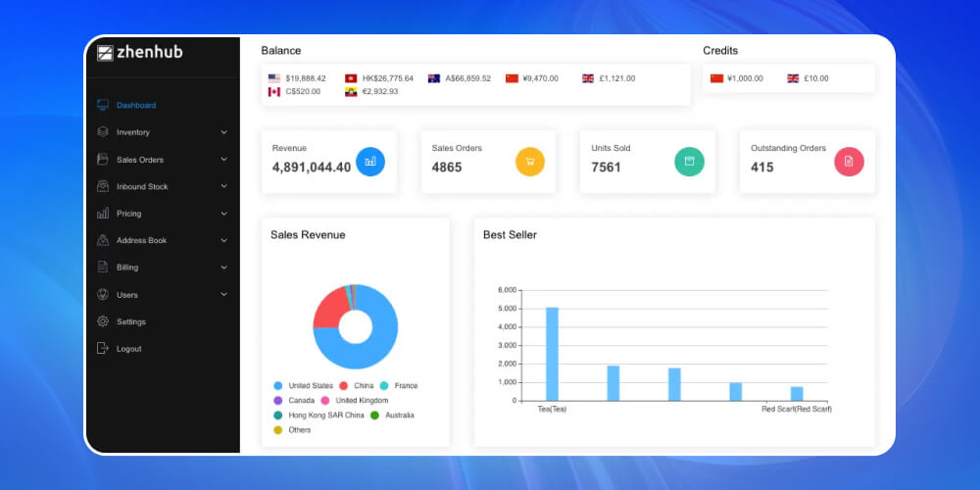Toggle United Kingdom legend entry

coord(355,401)
